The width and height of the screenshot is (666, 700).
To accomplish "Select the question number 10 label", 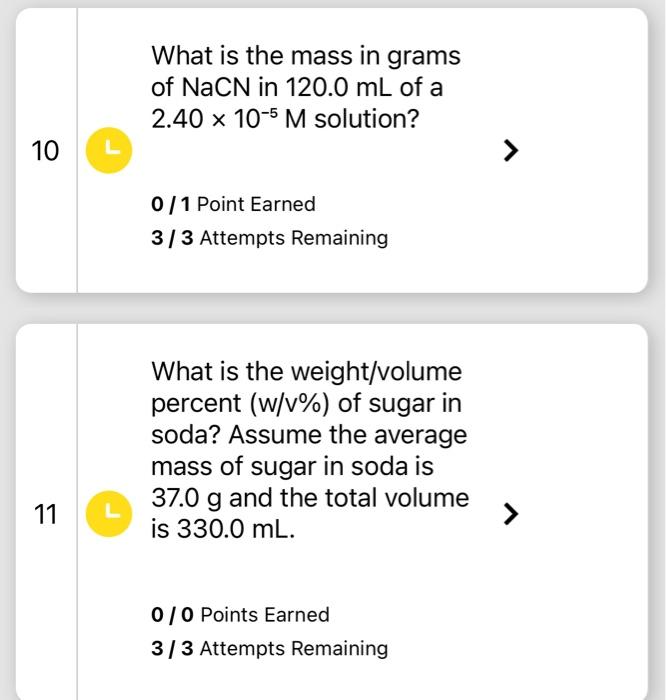I will pos(45,151).
